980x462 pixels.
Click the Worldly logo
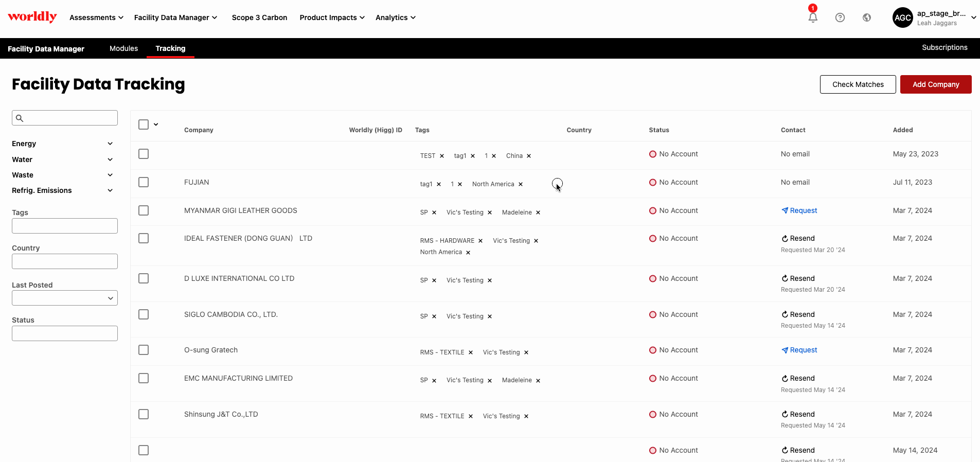click(x=32, y=17)
